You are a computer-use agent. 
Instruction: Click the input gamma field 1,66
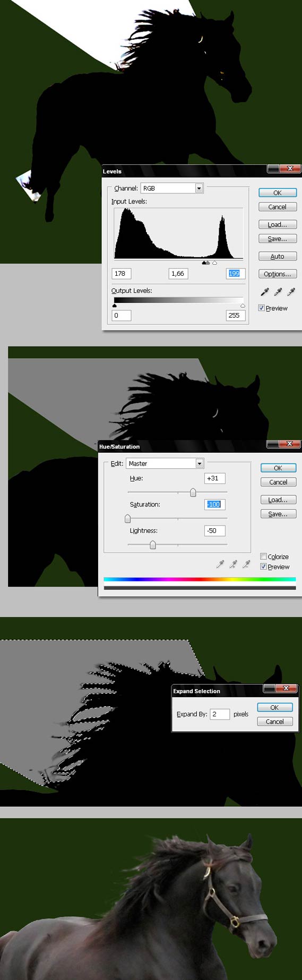(x=178, y=274)
